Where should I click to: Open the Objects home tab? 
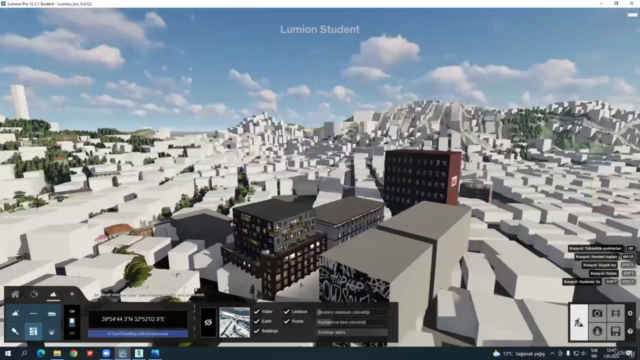(15, 294)
